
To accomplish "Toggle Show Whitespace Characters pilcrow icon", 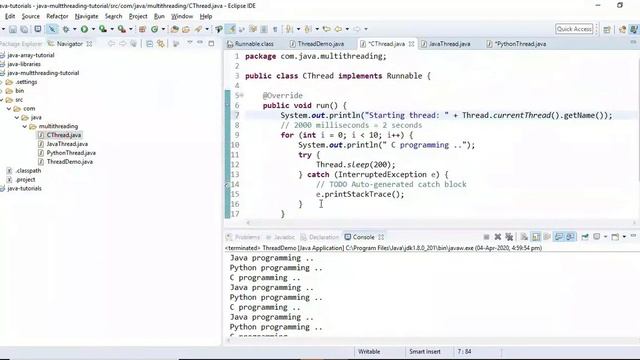I will point(275,29).
